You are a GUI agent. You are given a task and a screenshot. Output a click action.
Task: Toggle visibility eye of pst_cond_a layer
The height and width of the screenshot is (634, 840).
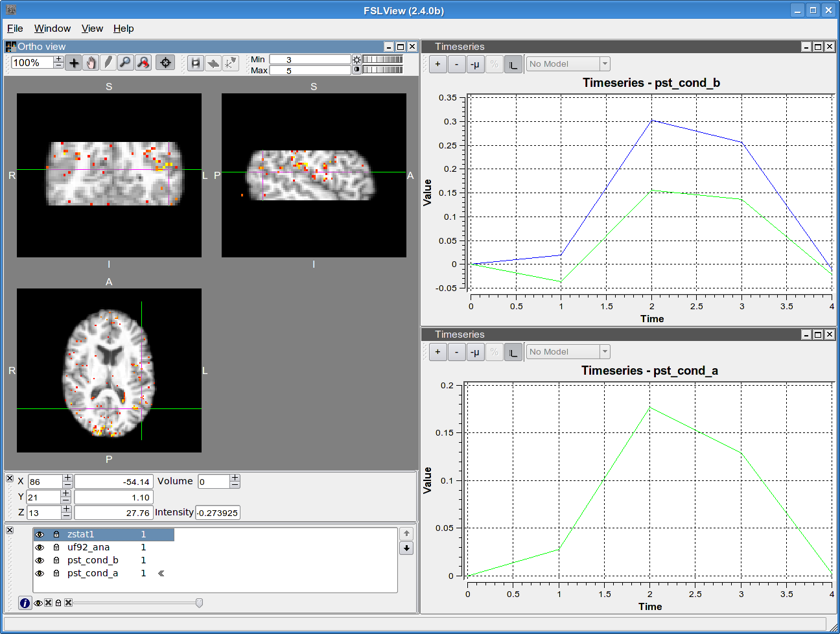(40, 573)
